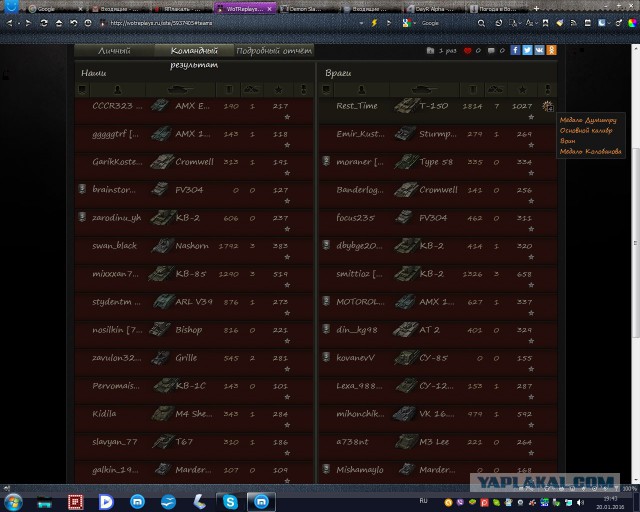The width and height of the screenshot is (640, 512).
Task: Click the KB-85 tank name
Action: [191, 274]
